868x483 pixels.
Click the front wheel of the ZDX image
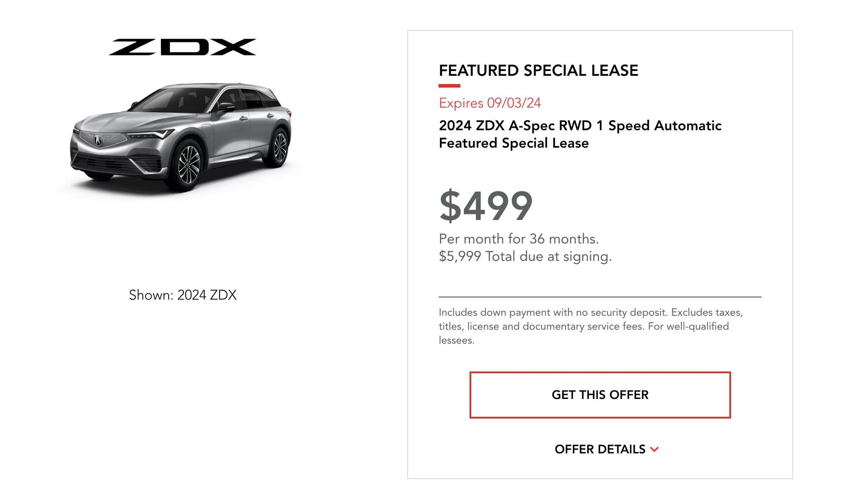(x=189, y=165)
